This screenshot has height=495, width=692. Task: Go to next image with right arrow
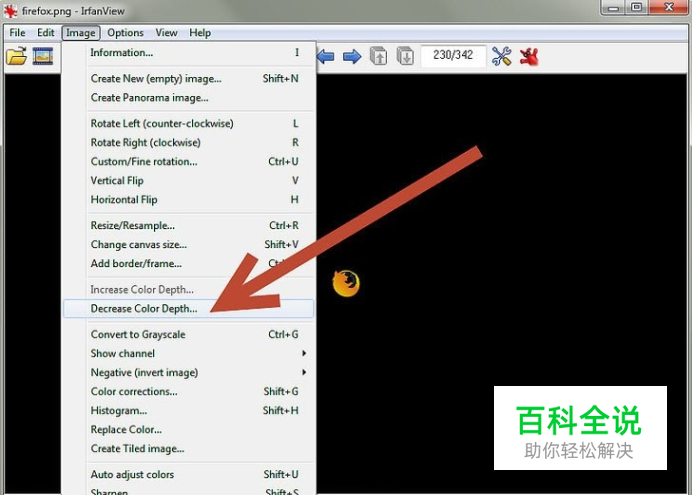(x=352, y=56)
